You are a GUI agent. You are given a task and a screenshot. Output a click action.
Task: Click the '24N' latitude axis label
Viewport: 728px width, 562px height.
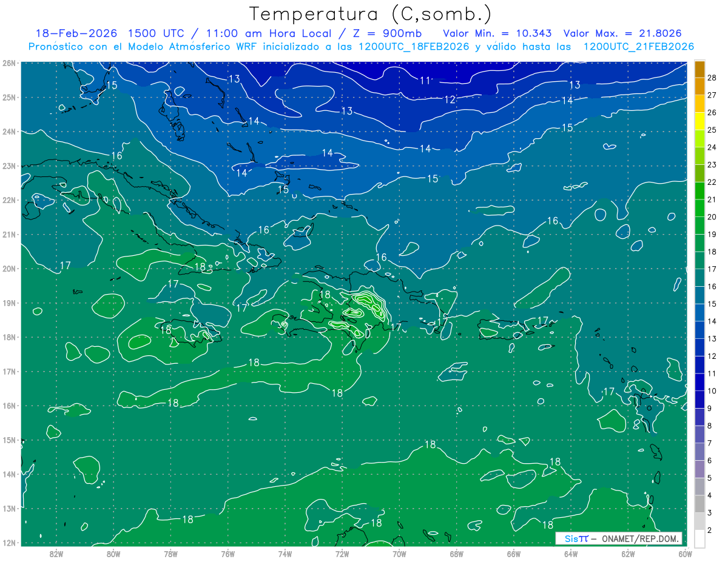click(x=8, y=132)
